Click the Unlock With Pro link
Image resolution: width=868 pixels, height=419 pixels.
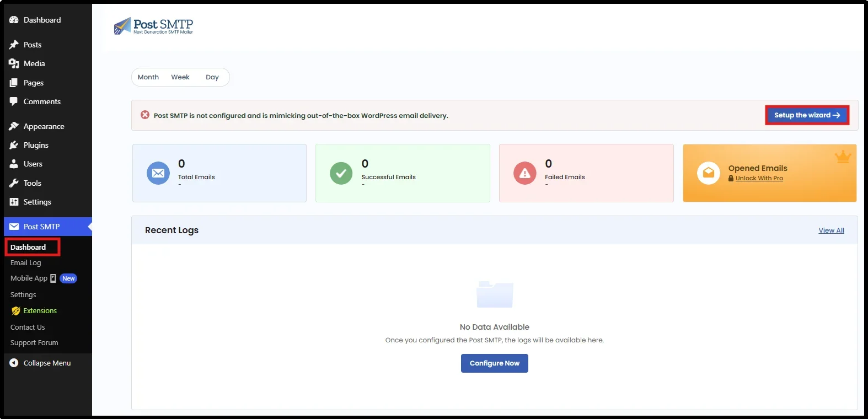point(759,178)
